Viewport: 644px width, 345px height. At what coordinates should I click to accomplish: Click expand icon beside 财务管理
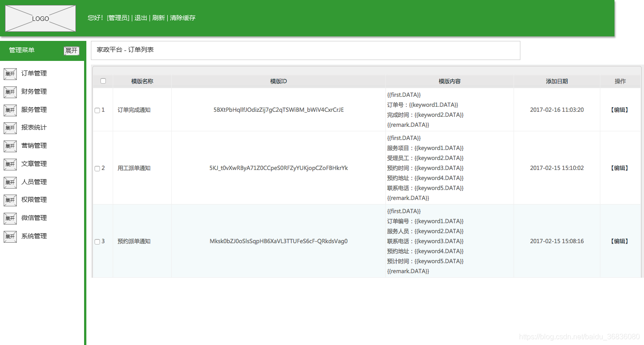coord(10,92)
